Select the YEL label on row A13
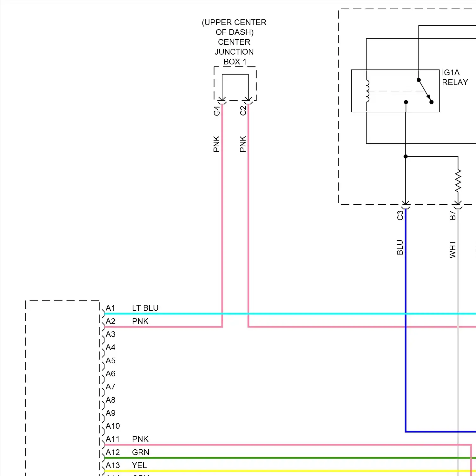476x476 pixels. [139, 466]
